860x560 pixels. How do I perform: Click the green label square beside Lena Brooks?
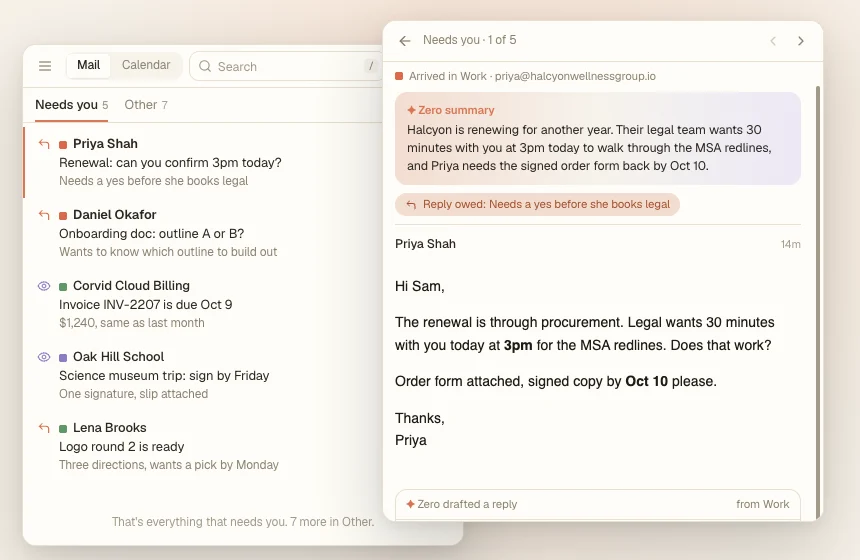63,429
